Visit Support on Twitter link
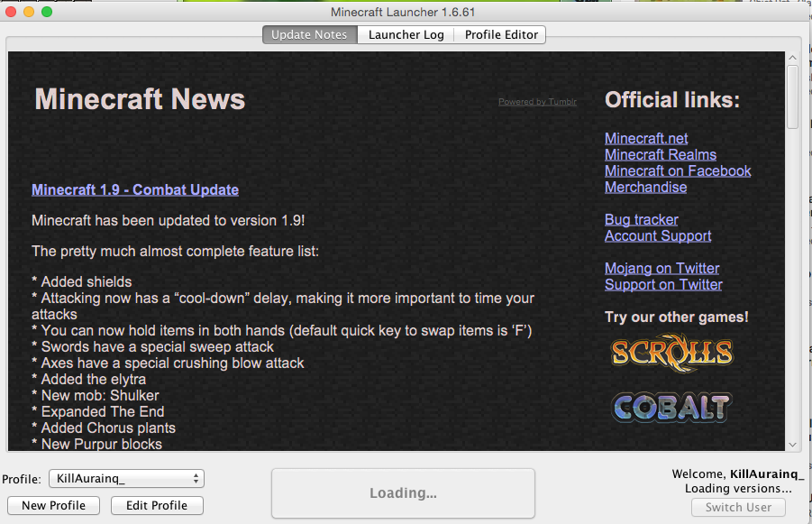812x524 pixels. tap(663, 284)
